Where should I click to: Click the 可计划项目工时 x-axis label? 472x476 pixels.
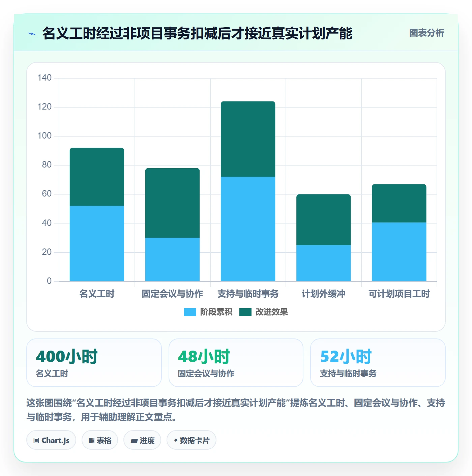pos(399,294)
